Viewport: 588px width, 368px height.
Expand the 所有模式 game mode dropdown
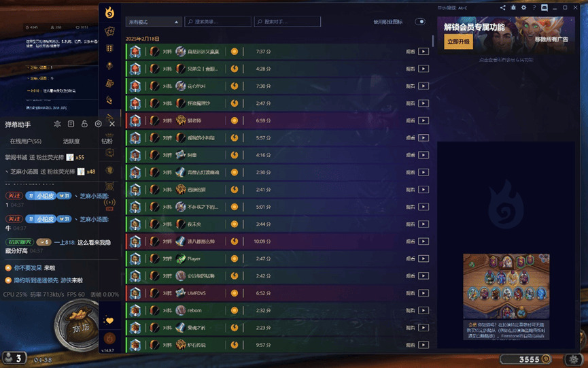[154, 22]
